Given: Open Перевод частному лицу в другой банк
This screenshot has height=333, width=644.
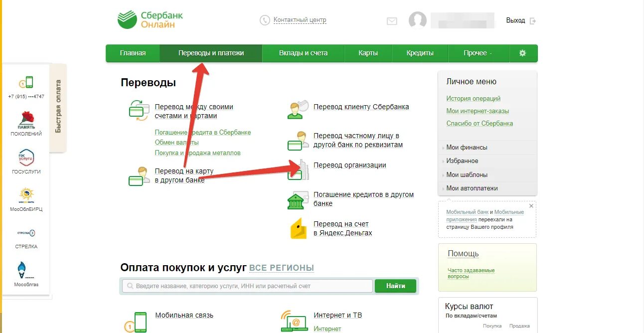Looking at the screenshot, I should pos(358,140).
